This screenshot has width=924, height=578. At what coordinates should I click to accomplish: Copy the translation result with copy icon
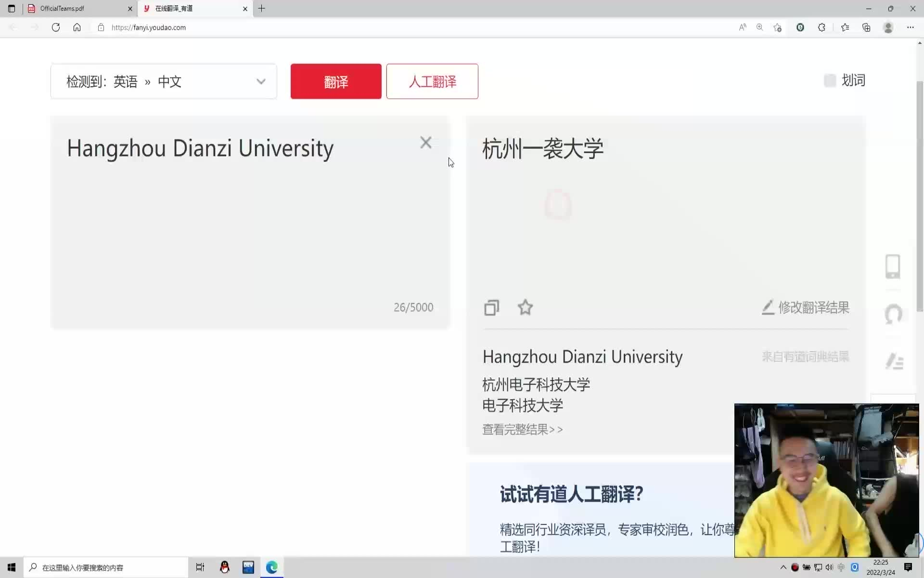coord(491,307)
